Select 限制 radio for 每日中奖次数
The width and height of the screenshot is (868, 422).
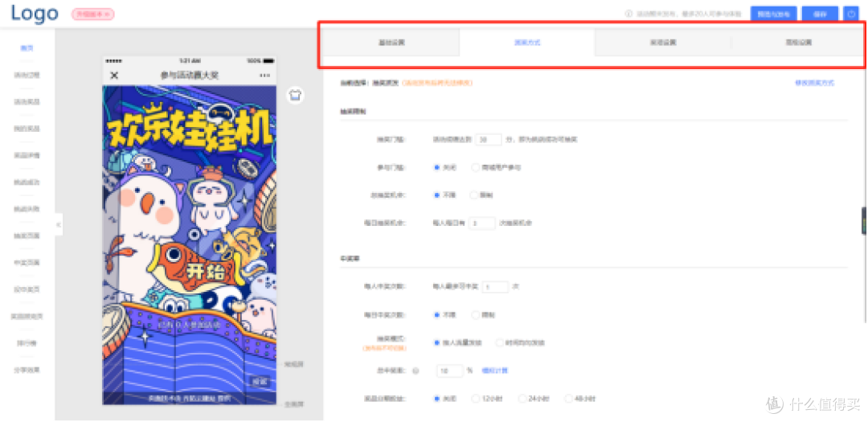click(475, 314)
